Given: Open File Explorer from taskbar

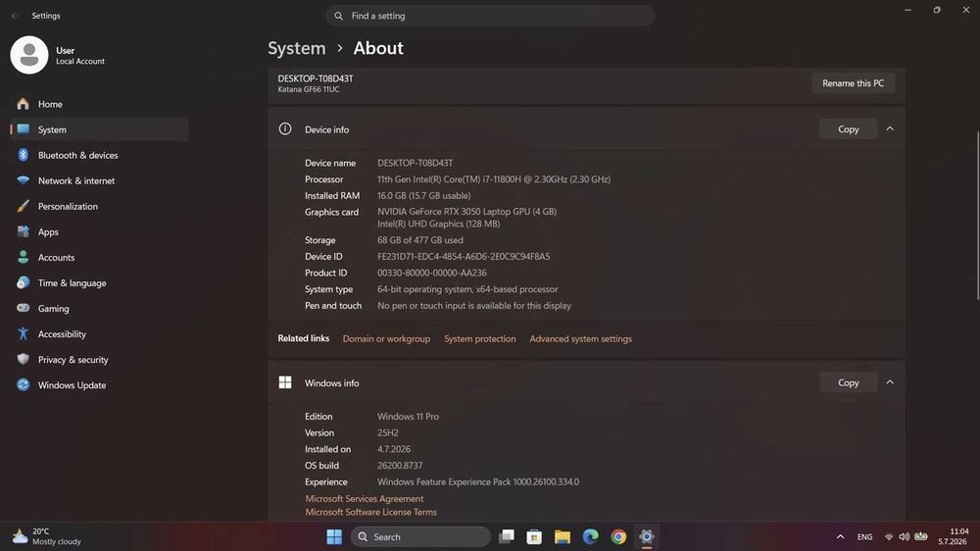Looking at the screenshot, I should point(563,536).
